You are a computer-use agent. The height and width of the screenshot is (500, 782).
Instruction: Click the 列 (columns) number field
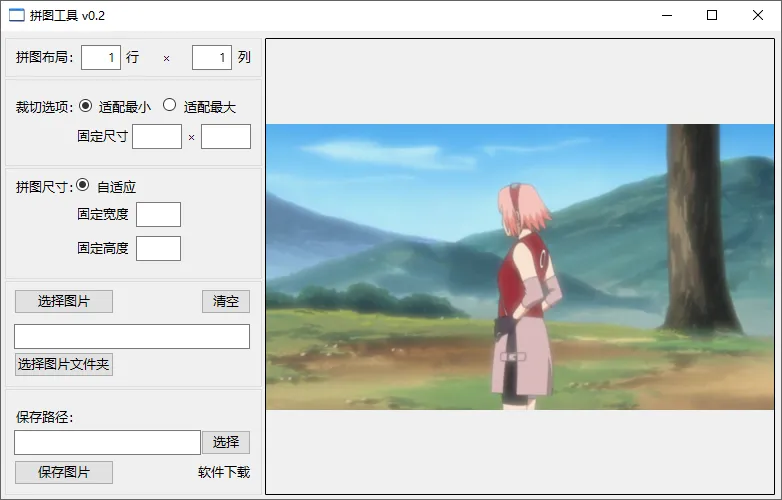212,57
